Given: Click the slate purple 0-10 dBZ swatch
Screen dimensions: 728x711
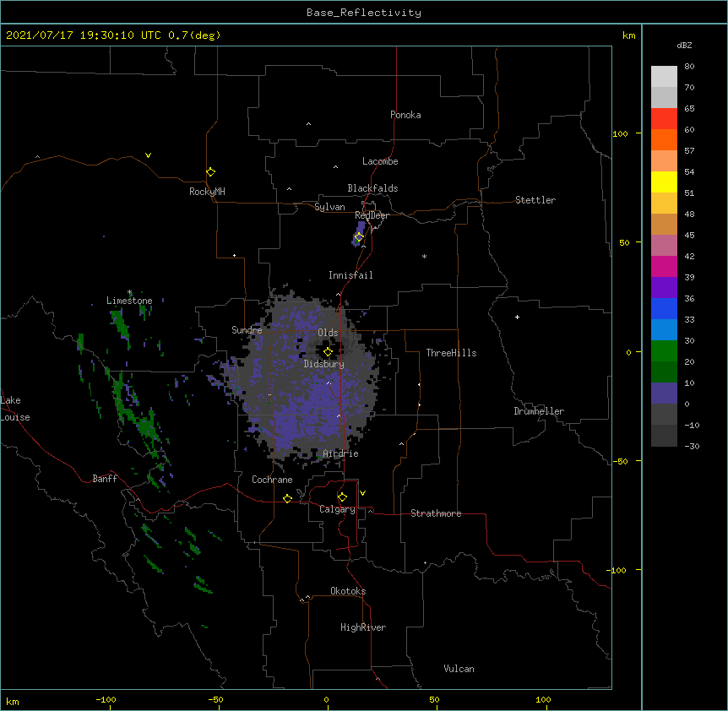Looking at the screenshot, I should point(664,393).
